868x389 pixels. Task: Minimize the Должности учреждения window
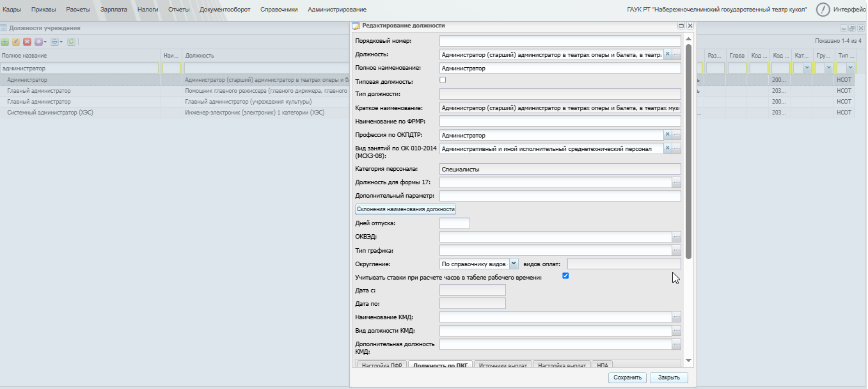844,28
